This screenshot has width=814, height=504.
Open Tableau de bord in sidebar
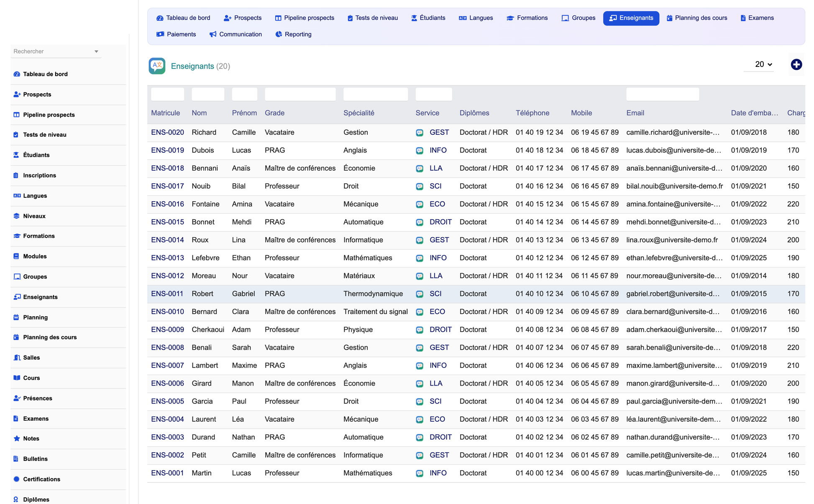[x=68, y=74]
